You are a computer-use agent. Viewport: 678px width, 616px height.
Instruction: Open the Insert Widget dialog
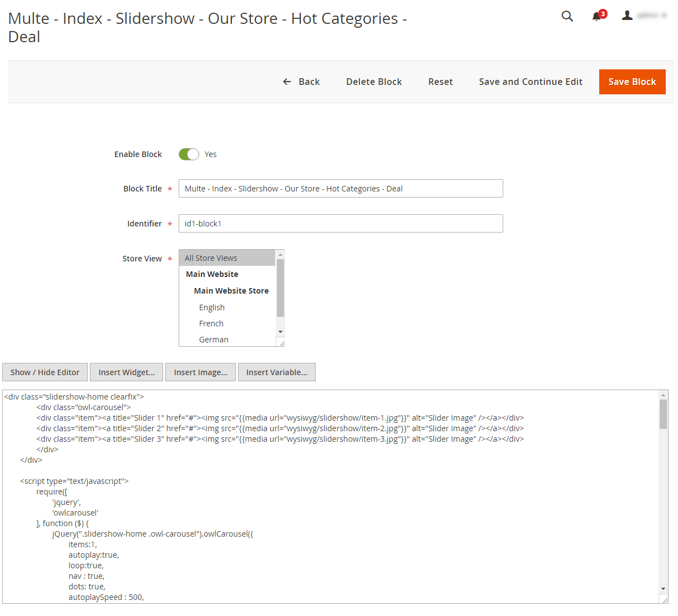[127, 372]
